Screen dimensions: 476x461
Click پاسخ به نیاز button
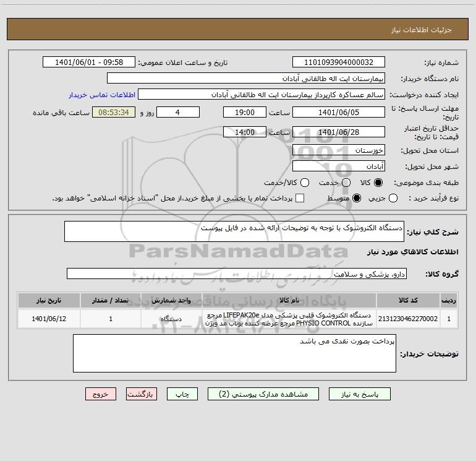(359, 394)
